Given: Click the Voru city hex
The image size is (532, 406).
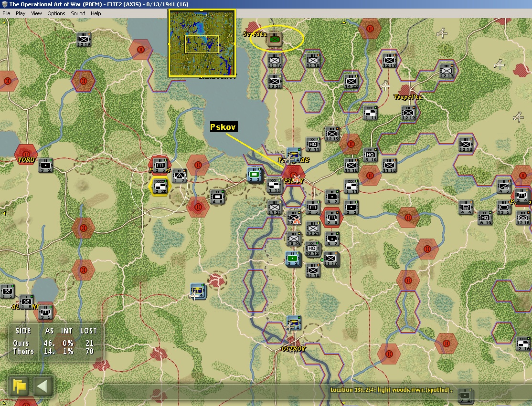Looking at the screenshot, I should click(26, 154).
